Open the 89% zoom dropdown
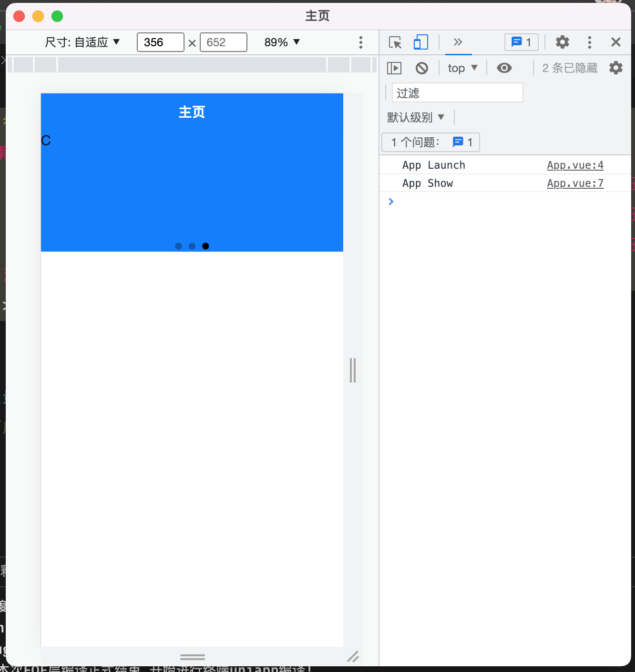The width and height of the screenshot is (635, 672). click(282, 42)
